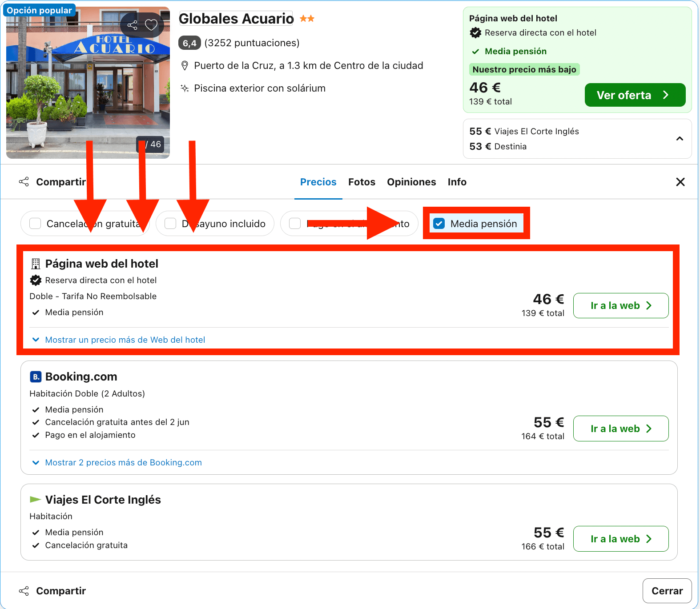Click the Opción popular badge
The width and height of the screenshot is (700, 609).
(x=39, y=10)
